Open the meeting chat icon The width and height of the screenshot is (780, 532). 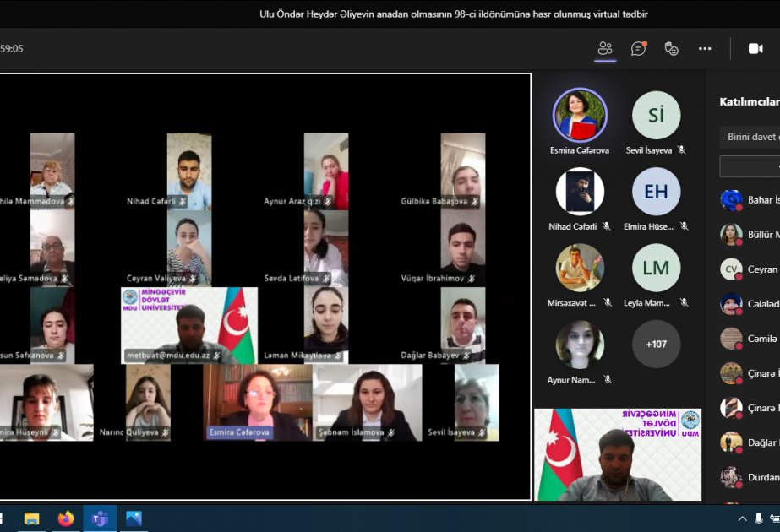[638, 48]
